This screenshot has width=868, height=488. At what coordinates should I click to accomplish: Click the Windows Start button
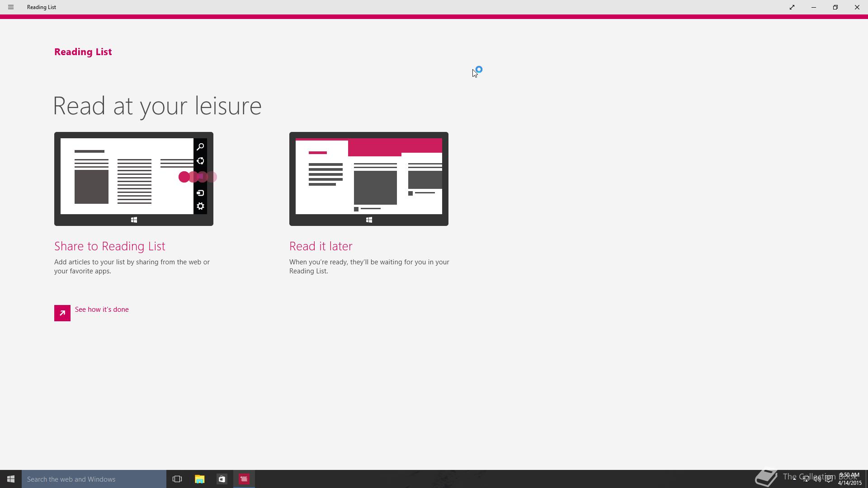point(11,479)
